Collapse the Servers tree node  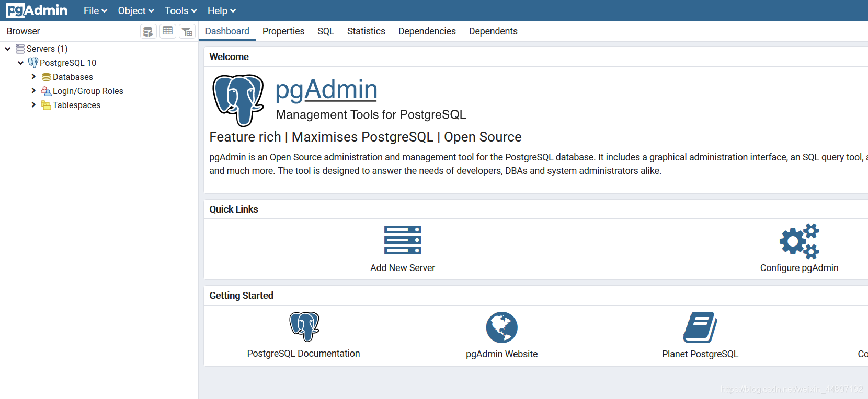(8, 49)
